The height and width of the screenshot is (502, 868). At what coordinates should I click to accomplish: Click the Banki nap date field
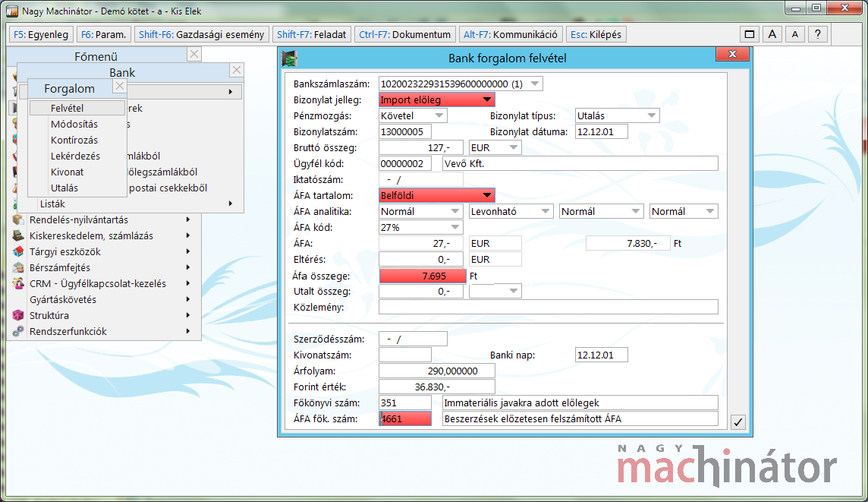(601, 355)
